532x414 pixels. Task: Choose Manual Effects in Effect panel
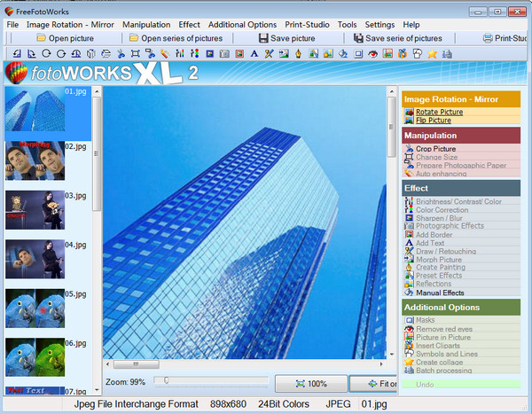(439, 292)
